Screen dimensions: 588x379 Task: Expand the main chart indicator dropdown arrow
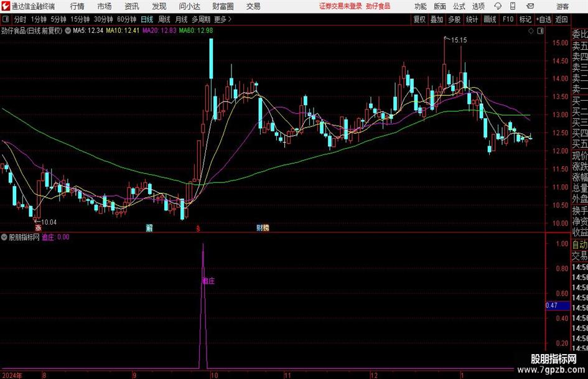point(68,30)
